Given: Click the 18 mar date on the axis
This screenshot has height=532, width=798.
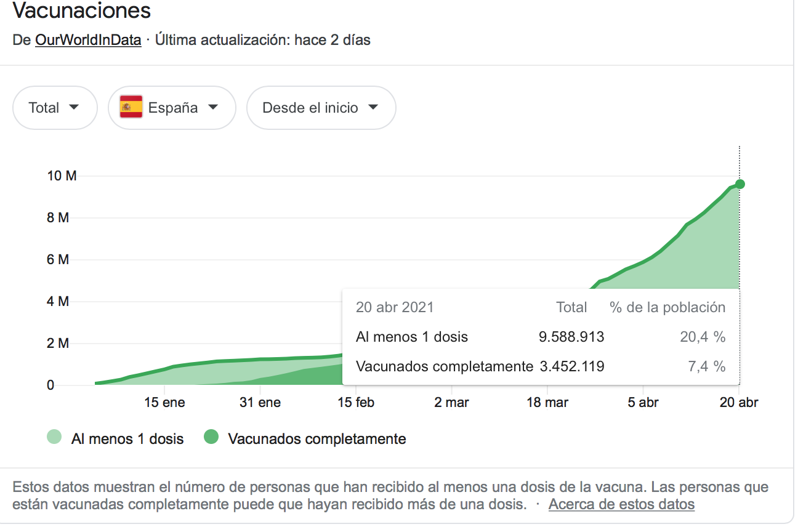Looking at the screenshot, I should [x=547, y=403].
